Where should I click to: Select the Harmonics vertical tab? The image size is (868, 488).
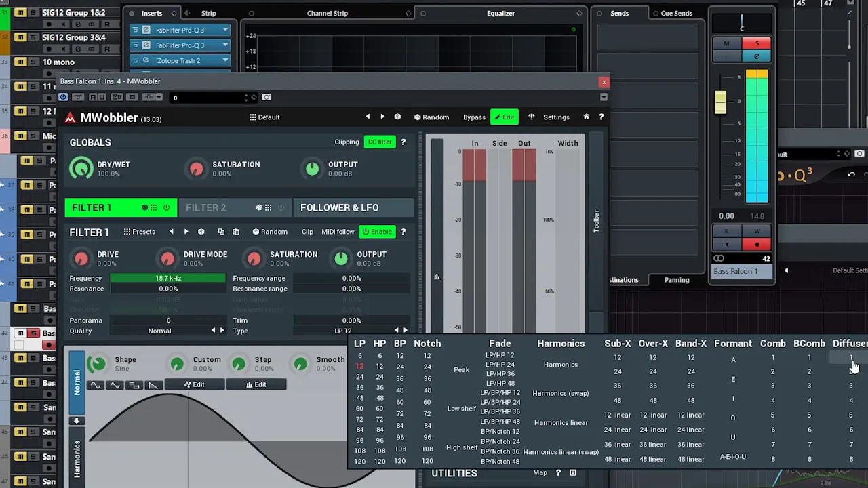click(77, 458)
